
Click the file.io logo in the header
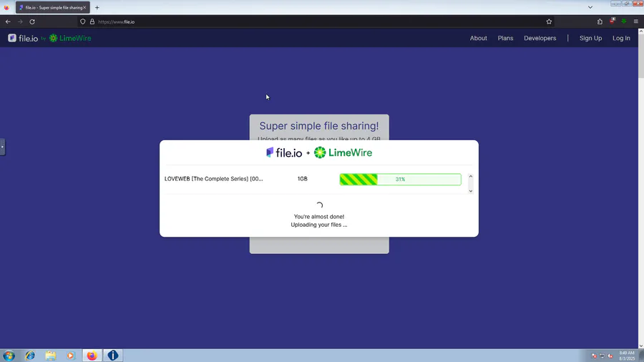point(23,38)
